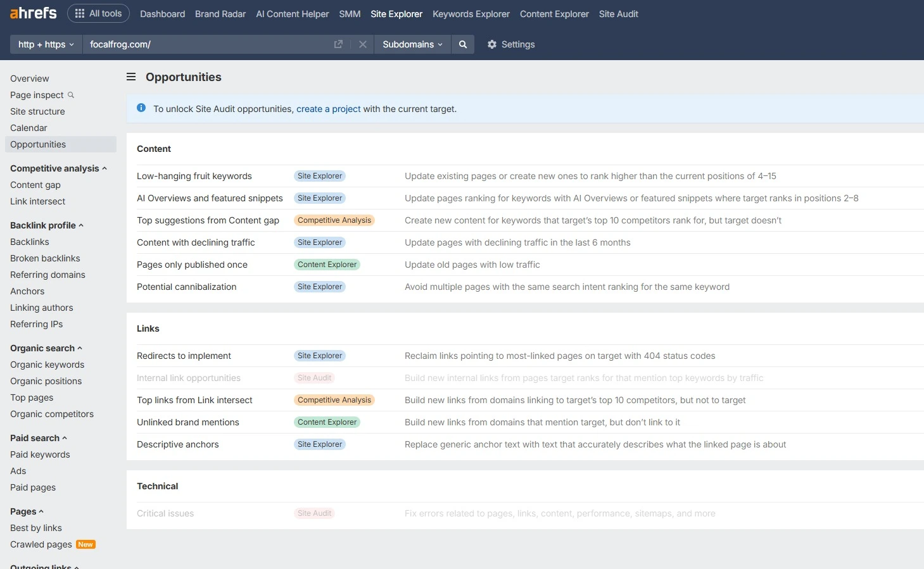Clear the focalfrog.com URL field
924x569 pixels.
point(363,44)
